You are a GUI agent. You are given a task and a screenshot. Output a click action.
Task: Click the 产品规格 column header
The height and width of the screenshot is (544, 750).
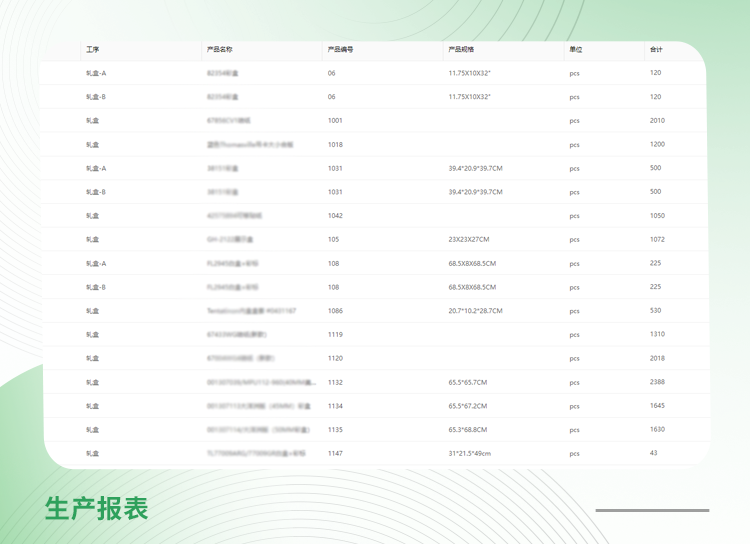[461, 49]
